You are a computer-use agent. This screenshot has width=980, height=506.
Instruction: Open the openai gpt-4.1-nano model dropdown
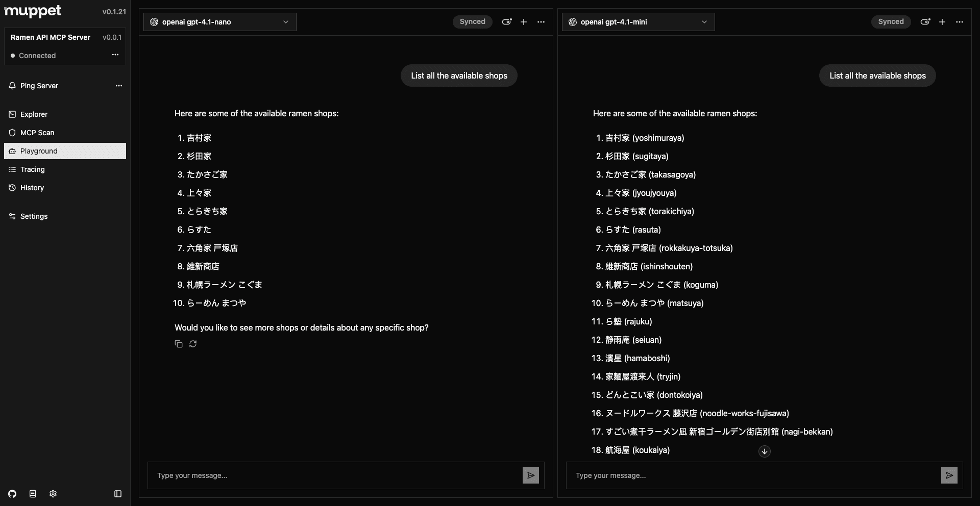(219, 22)
